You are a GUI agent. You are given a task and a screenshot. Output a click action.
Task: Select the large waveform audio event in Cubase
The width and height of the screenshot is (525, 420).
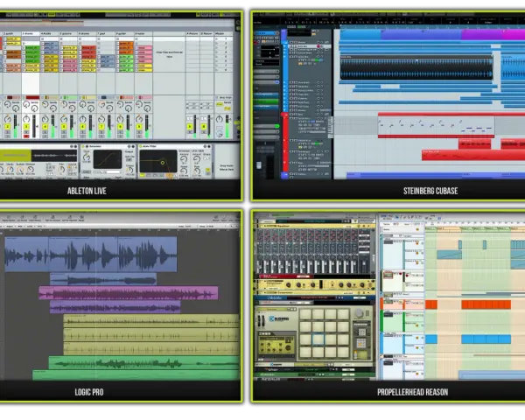pos(416,68)
